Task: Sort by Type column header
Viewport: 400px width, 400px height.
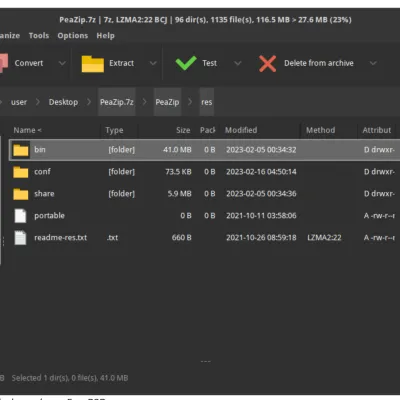Action: click(x=114, y=130)
